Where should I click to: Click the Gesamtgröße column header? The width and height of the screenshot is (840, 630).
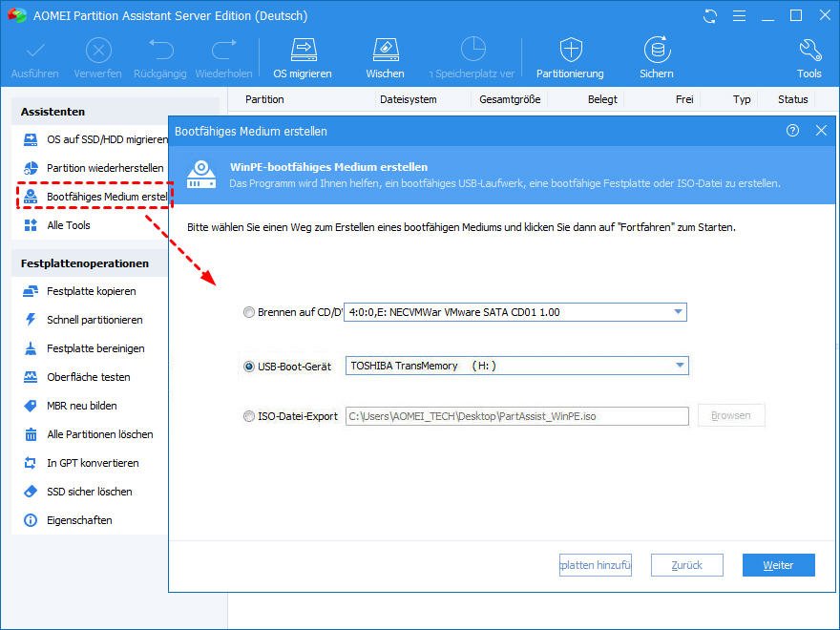point(510,99)
